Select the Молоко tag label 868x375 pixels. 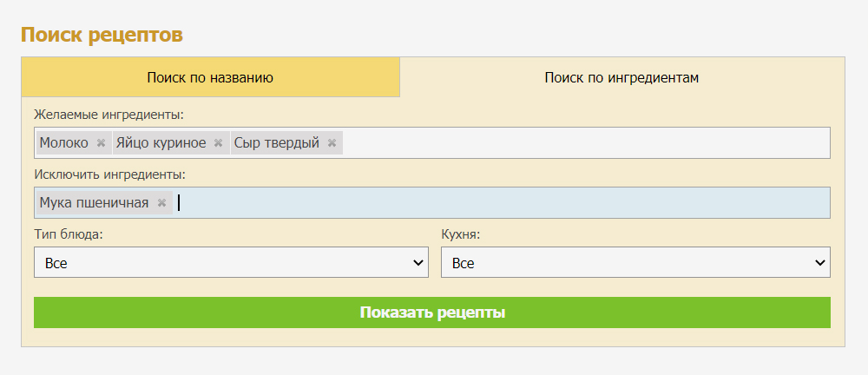click(63, 143)
